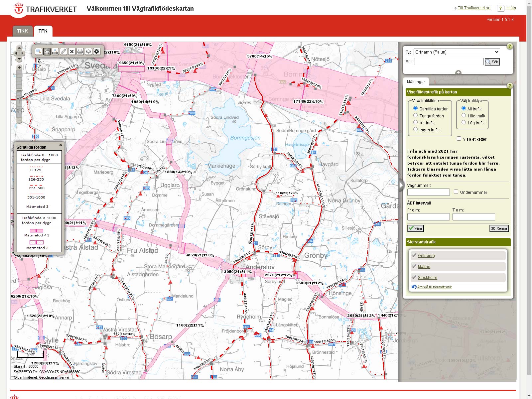Activate the hand pan tool
The image size is (532, 399).
coord(47,51)
